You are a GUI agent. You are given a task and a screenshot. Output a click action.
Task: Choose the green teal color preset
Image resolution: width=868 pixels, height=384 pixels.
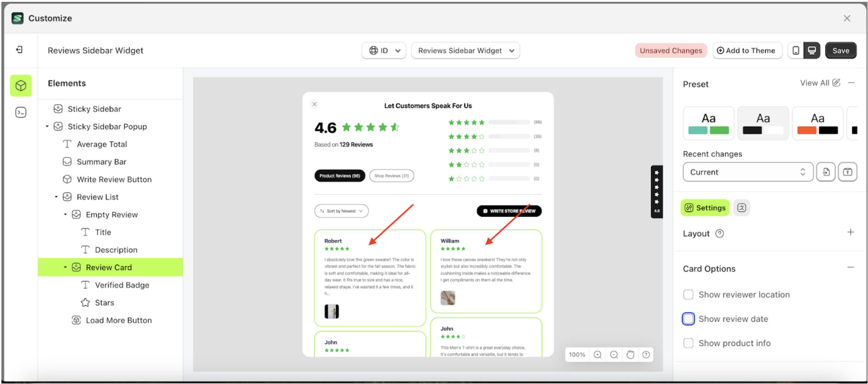point(708,123)
